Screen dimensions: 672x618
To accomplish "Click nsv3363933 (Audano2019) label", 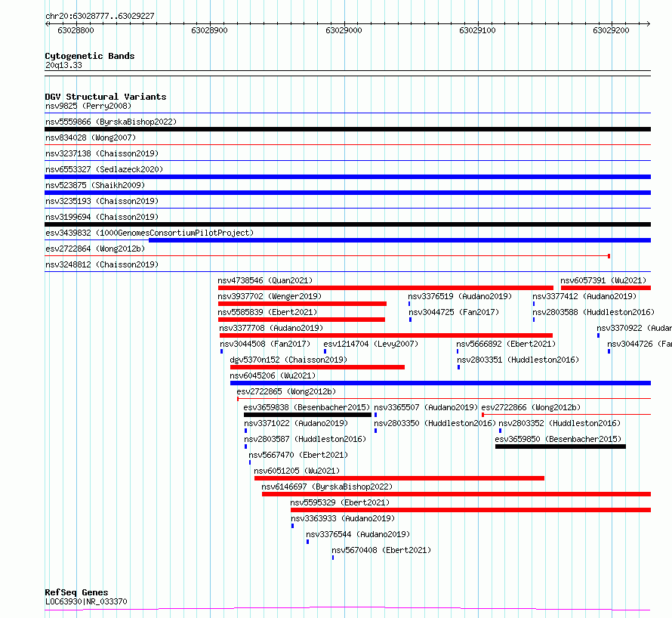I will [x=343, y=518].
